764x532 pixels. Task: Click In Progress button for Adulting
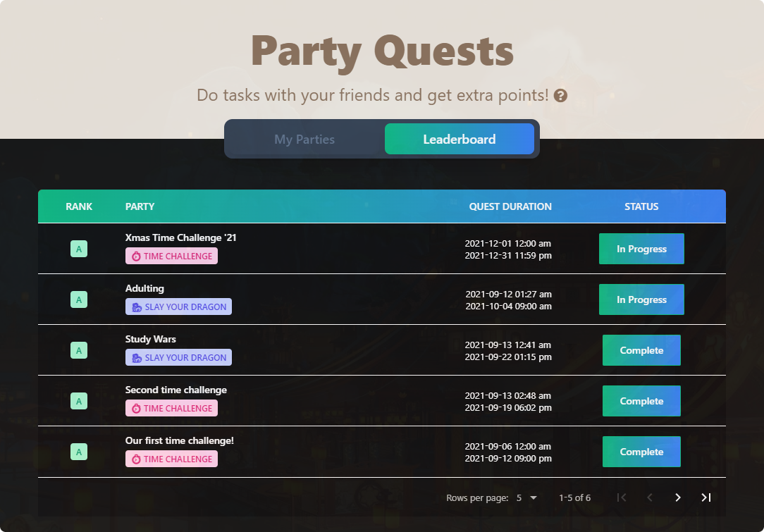(x=641, y=299)
